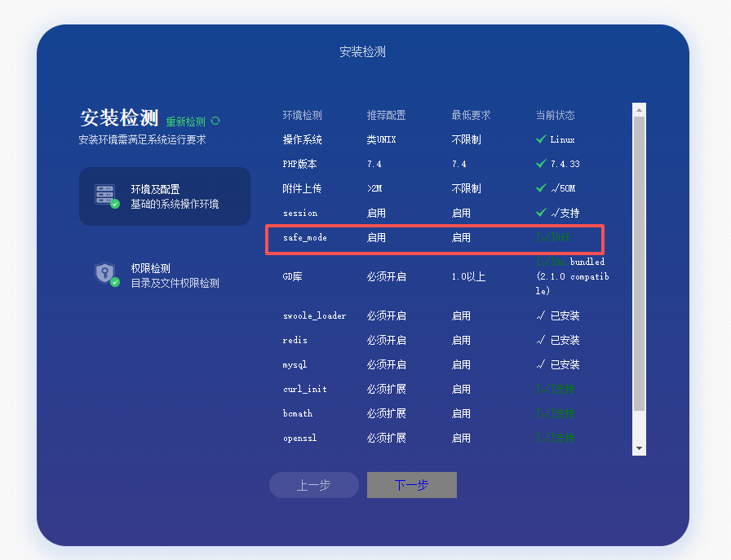Click the 上一步 previous button
731x560 pixels.
coord(314,485)
